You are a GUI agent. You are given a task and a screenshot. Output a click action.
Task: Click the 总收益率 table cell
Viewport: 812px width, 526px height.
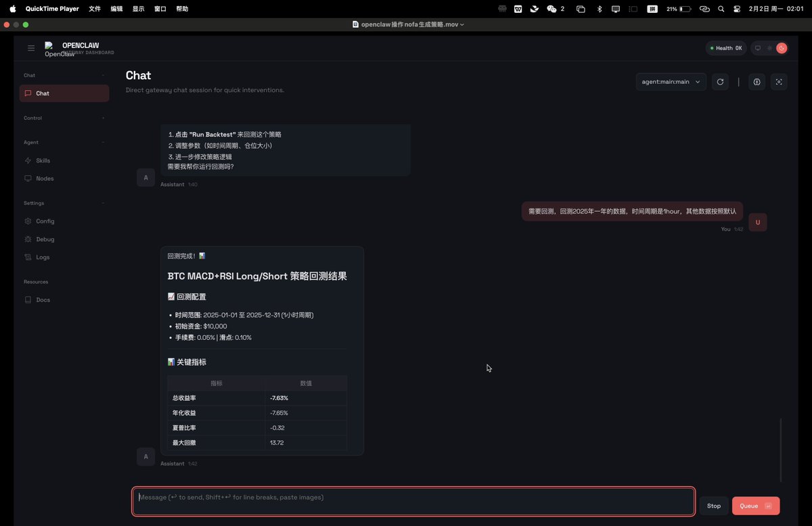pyautogui.click(x=217, y=398)
